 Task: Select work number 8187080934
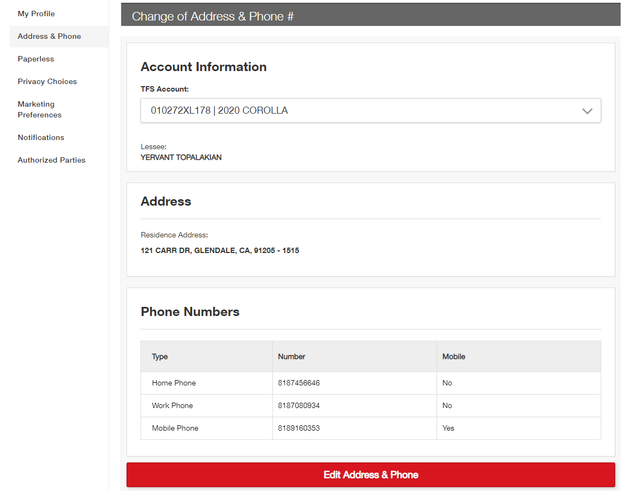299,405
